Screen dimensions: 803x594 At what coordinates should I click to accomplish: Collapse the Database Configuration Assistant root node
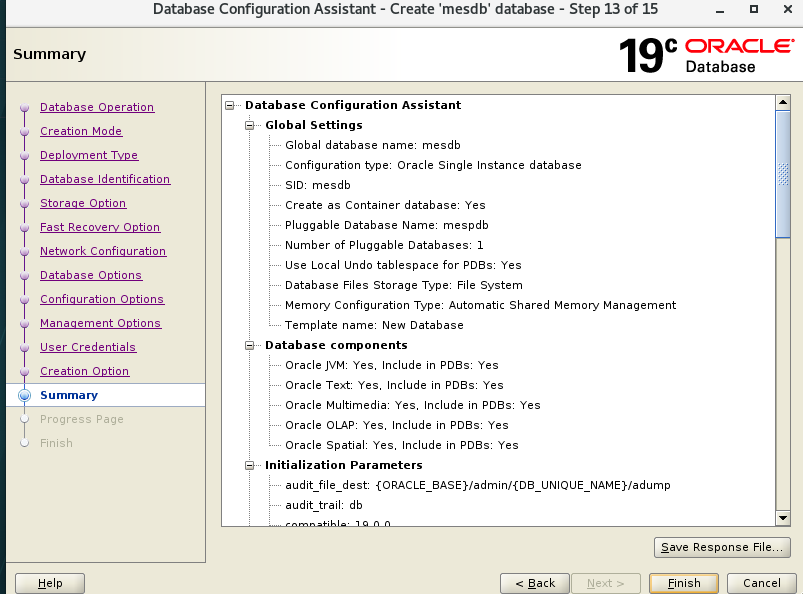pos(230,105)
